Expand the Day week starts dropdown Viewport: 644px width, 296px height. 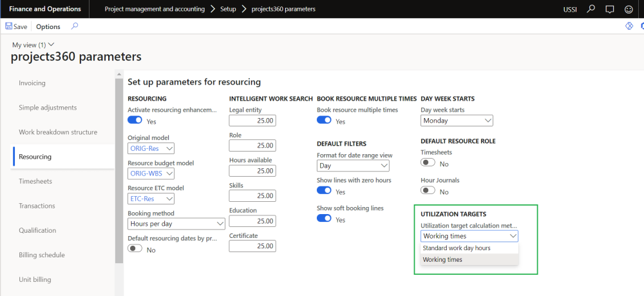(457, 121)
